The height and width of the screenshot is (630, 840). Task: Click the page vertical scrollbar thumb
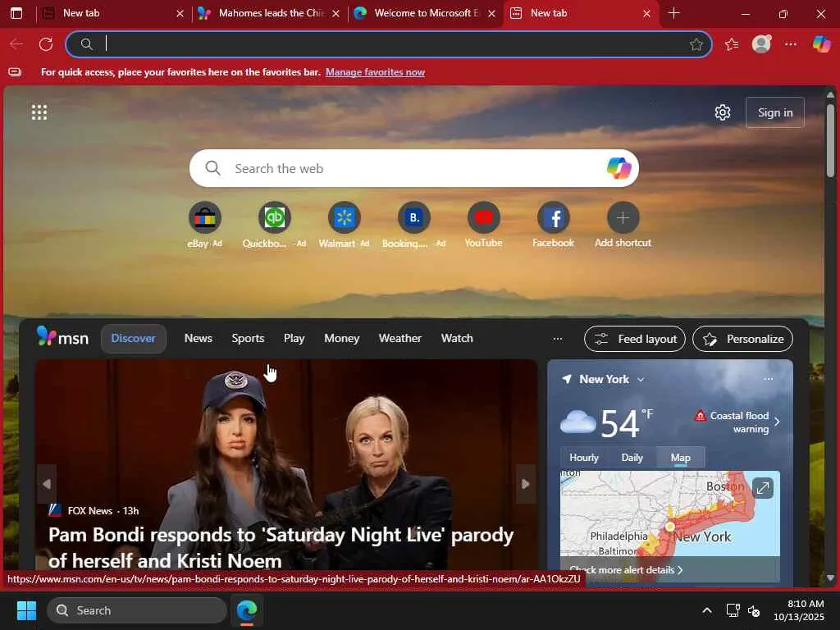click(x=830, y=140)
